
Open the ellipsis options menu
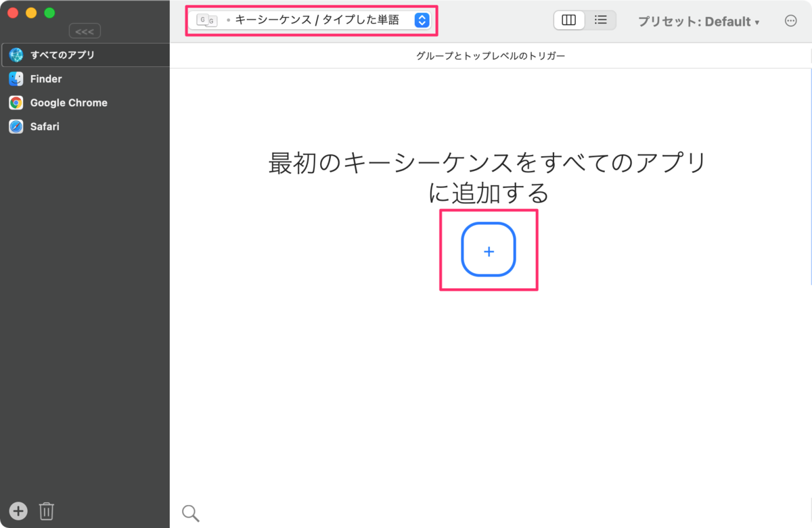click(790, 21)
